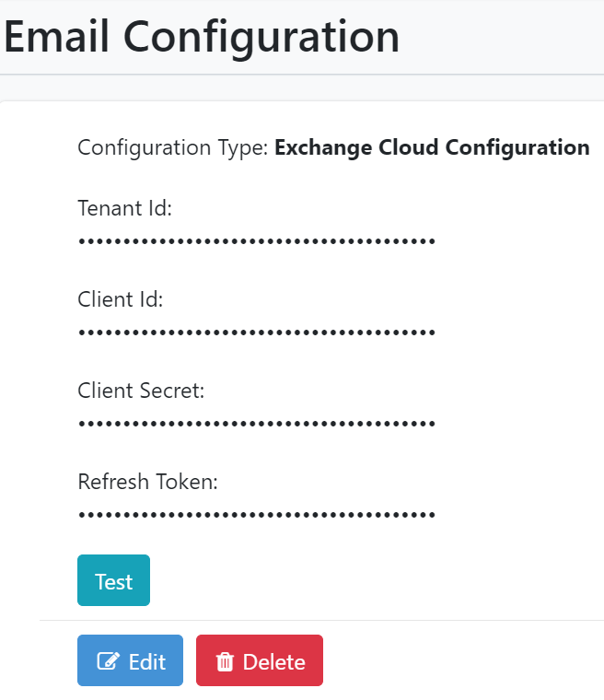Select the Exchange Cloud Configuration text
Image resolution: width=604 pixels, height=700 pixels.
(432, 147)
